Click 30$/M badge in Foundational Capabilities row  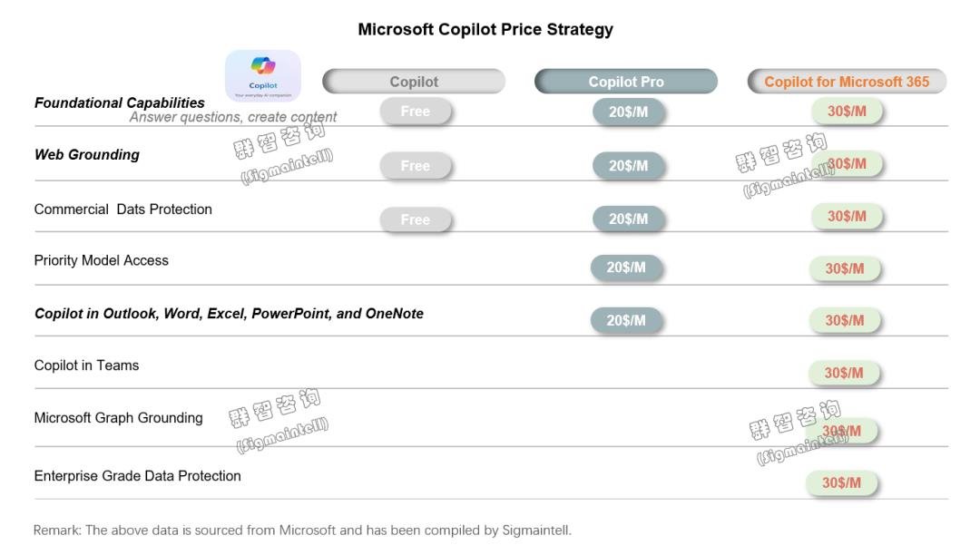pos(847,112)
